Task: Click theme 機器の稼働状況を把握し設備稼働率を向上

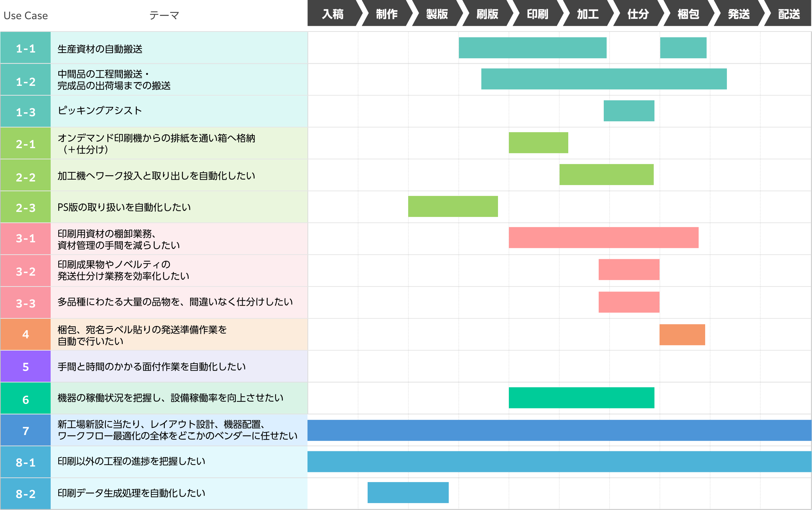Action: [x=171, y=398]
